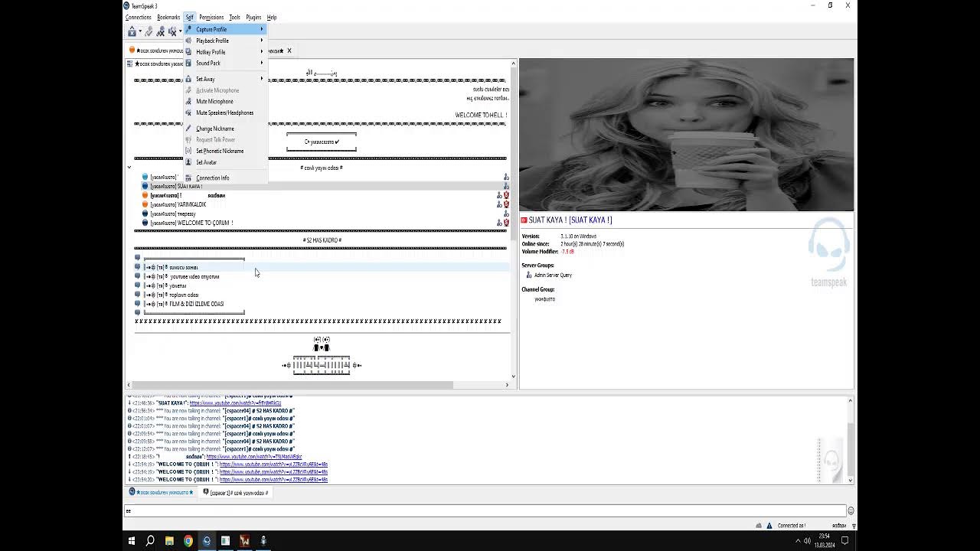This screenshot has width=980, height=551.
Task: Open the emoticon picker beside chat input
Action: click(x=851, y=510)
